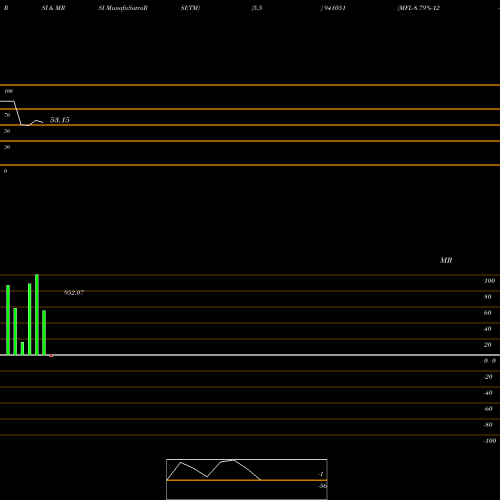Click the -56 label in mini chart
This screenshot has width=500, height=500.
(x=322, y=486)
